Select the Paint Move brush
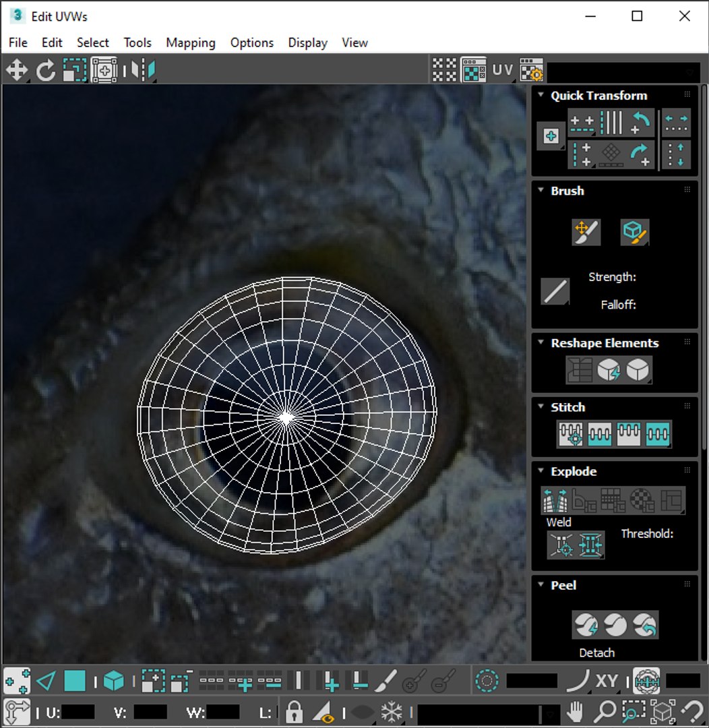 point(586,232)
